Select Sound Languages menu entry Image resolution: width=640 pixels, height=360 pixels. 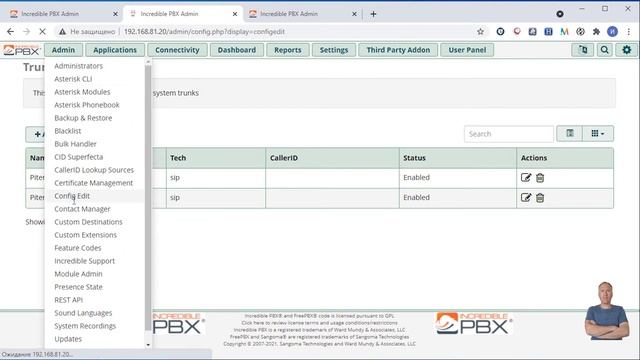[x=83, y=313]
